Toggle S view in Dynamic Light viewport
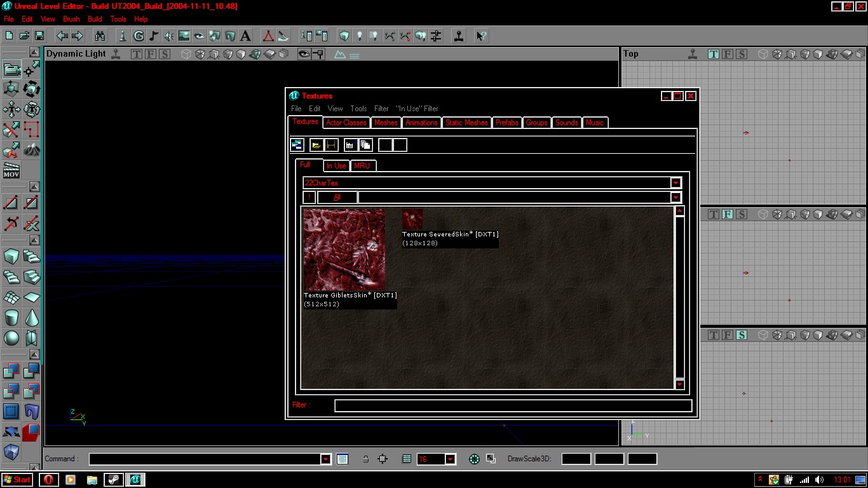 165,54
